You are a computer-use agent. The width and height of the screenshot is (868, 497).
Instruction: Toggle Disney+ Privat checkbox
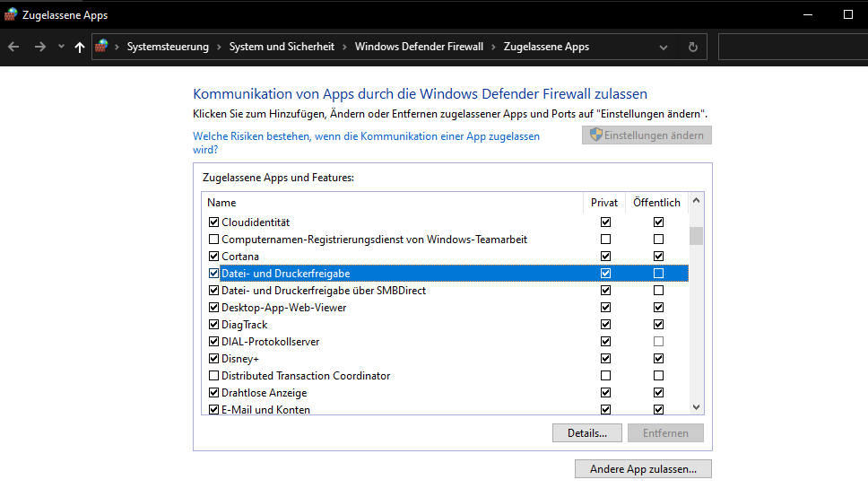[x=605, y=359]
